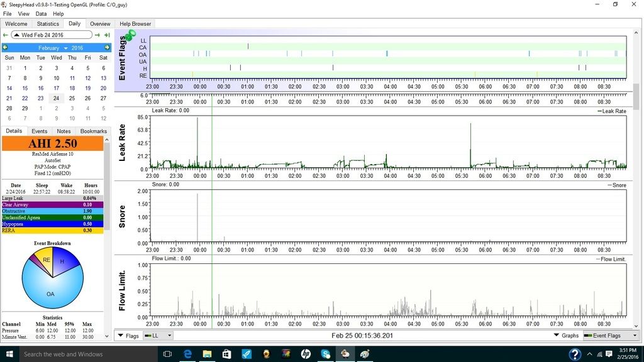Click the RE slice of the pie chart
Screen dimensions: 644x362
[45, 260]
